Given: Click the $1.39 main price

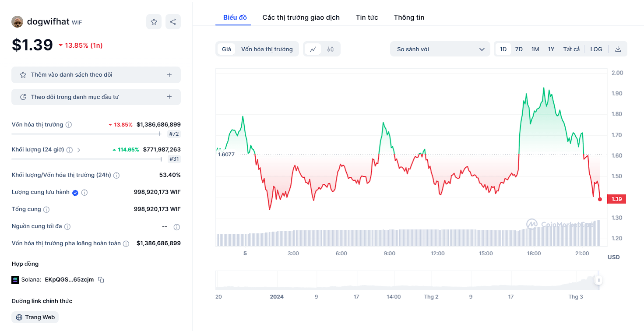Looking at the screenshot, I should tap(32, 45).
